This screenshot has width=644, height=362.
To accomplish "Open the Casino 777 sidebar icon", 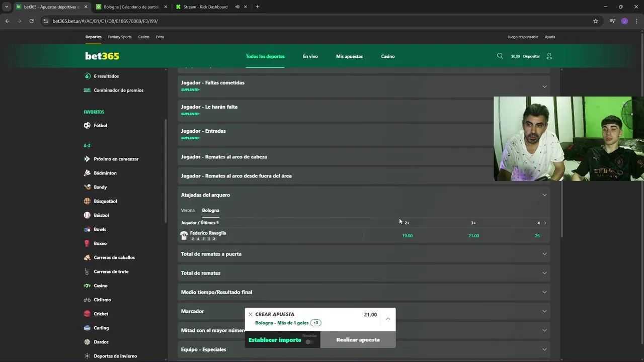I will [87, 286].
